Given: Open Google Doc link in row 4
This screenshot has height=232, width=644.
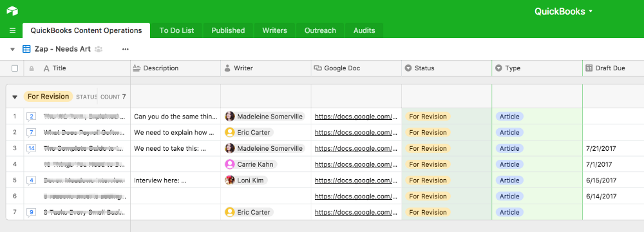Looking at the screenshot, I should coord(356,164).
